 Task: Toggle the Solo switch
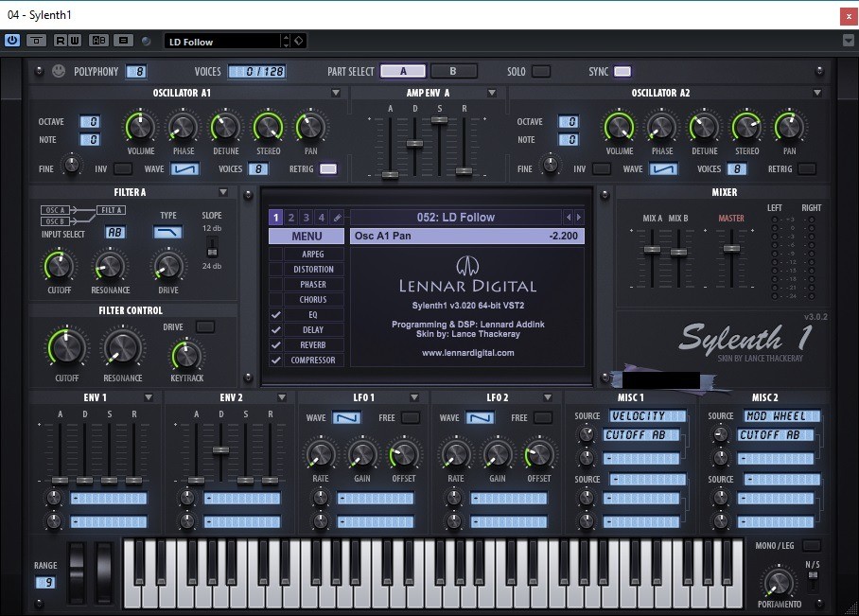(x=541, y=71)
